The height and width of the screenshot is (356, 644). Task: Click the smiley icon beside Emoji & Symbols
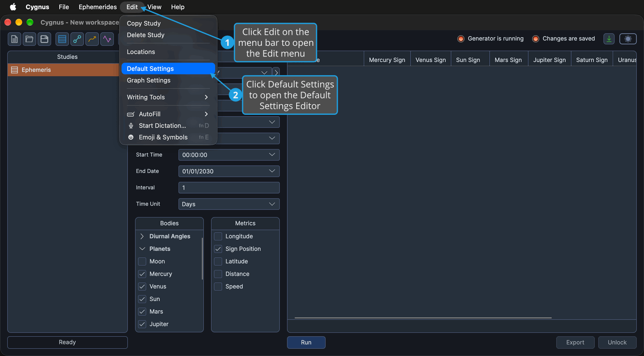click(x=131, y=137)
